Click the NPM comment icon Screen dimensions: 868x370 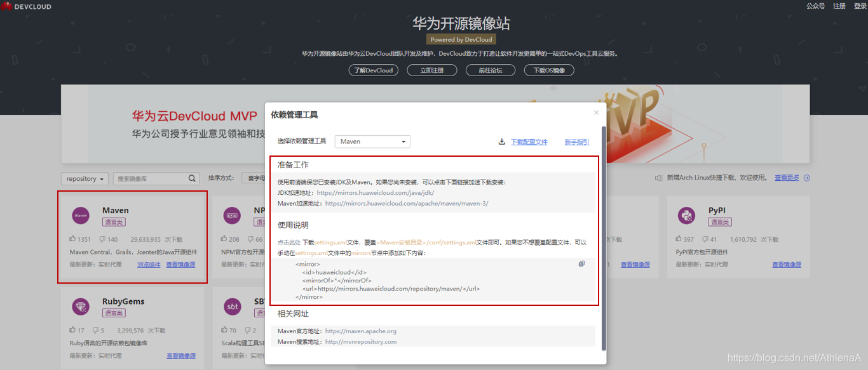click(250, 239)
